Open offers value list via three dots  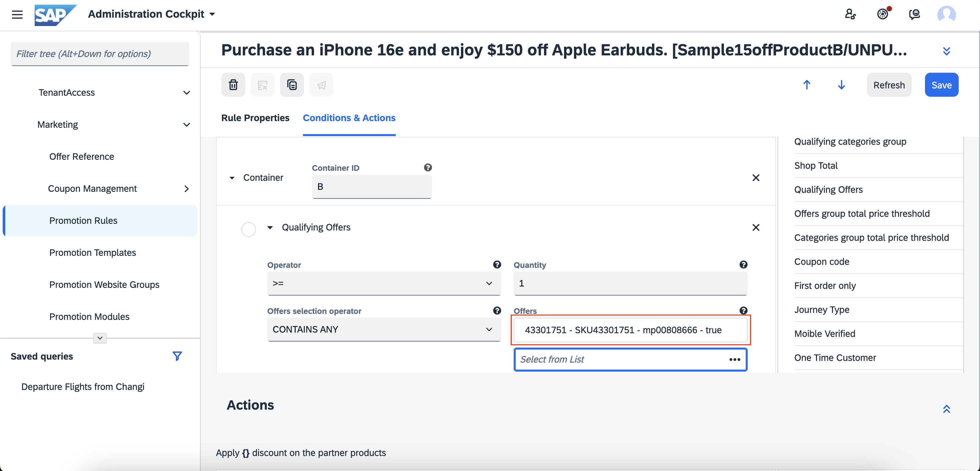click(735, 360)
